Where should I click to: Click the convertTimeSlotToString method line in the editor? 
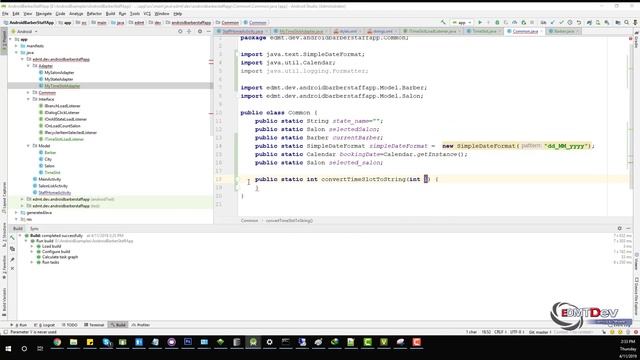[x=347, y=179]
